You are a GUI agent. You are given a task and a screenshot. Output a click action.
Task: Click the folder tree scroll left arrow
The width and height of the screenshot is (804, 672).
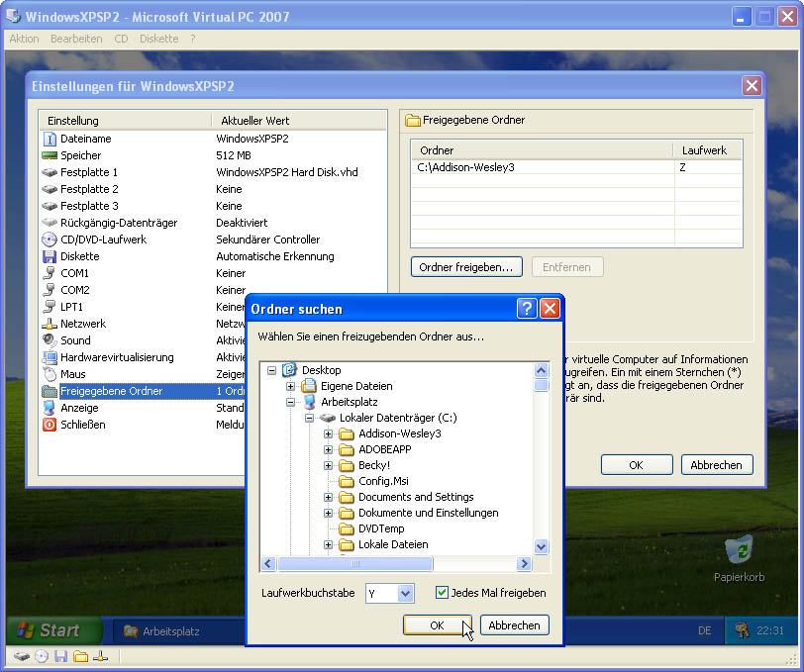(x=268, y=564)
